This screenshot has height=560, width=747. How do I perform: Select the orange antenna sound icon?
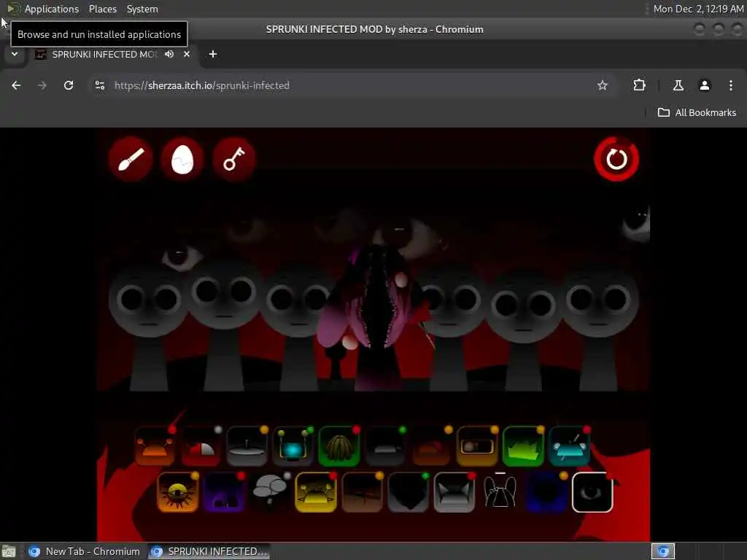point(155,446)
